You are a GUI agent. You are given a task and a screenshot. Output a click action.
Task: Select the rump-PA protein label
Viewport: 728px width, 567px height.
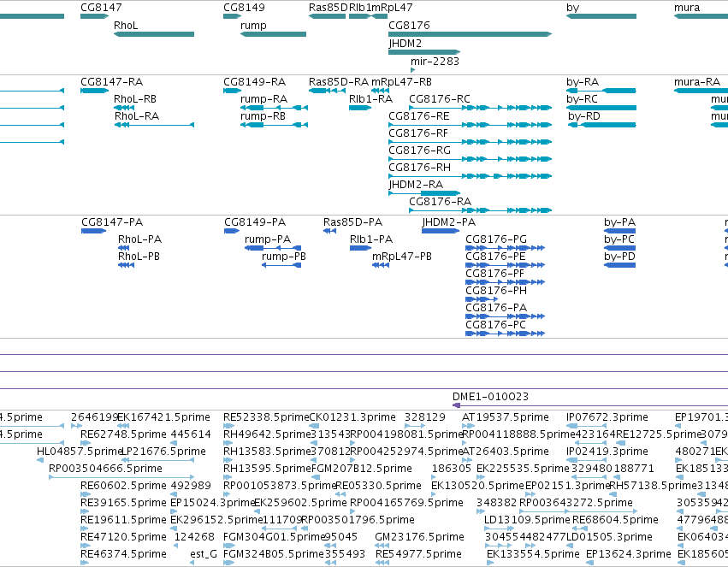pos(268,239)
